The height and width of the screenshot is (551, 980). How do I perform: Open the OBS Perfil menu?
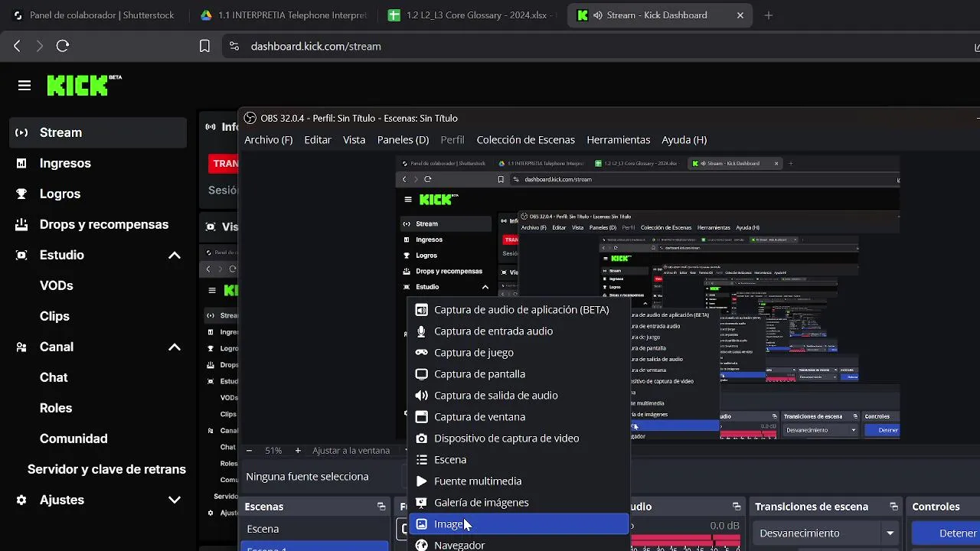pyautogui.click(x=452, y=139)
